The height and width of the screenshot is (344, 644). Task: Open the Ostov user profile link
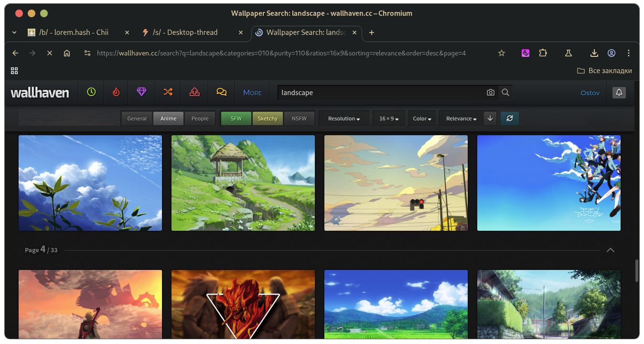pos(590,93)
